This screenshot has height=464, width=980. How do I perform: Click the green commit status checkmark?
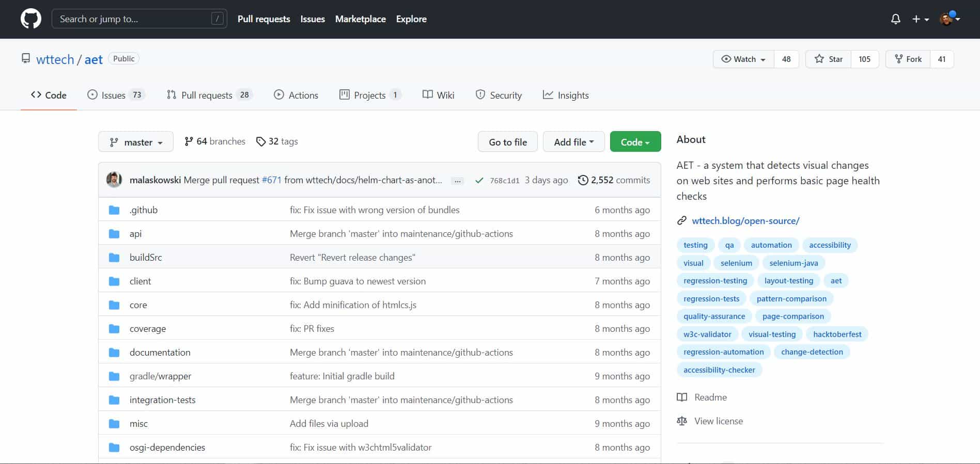coord(479,180)
